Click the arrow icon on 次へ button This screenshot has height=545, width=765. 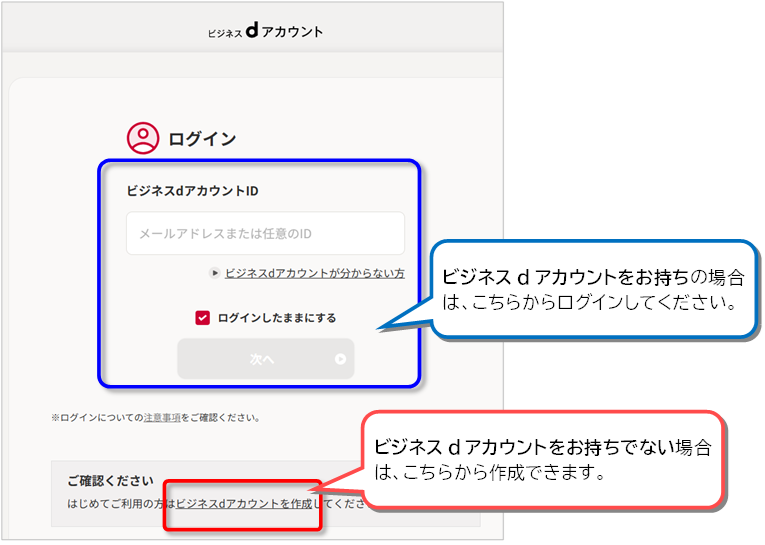[x=341, y=359]
